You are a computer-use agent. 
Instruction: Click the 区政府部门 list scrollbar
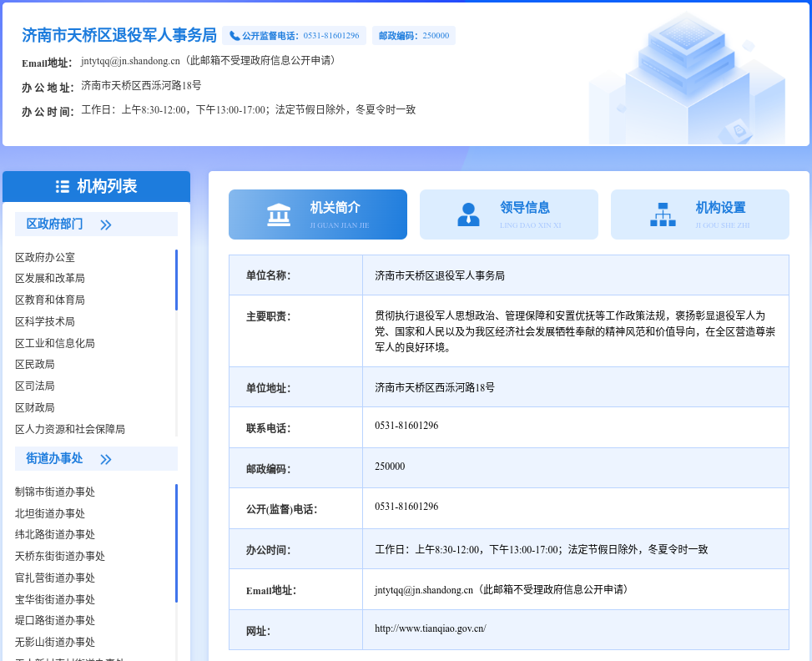(x=176, y=280)
